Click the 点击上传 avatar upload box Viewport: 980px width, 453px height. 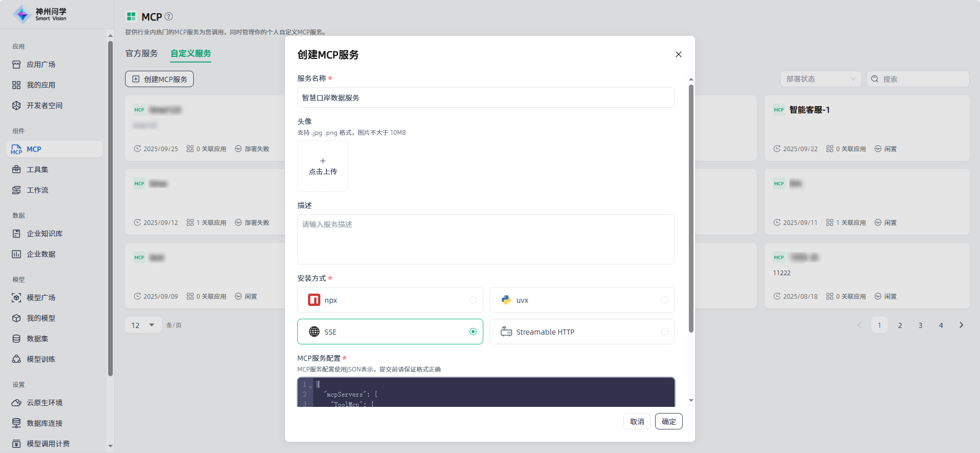click(323, 166)
